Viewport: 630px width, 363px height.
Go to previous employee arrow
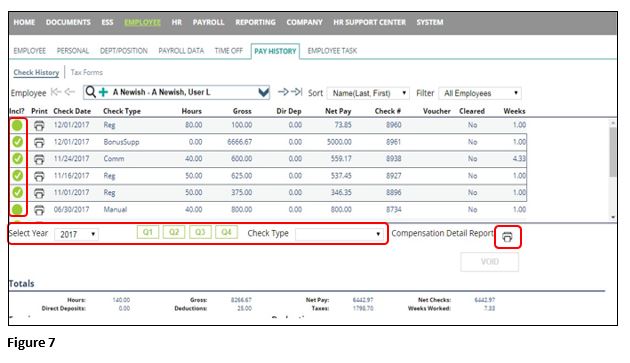(x=70, y=92)
